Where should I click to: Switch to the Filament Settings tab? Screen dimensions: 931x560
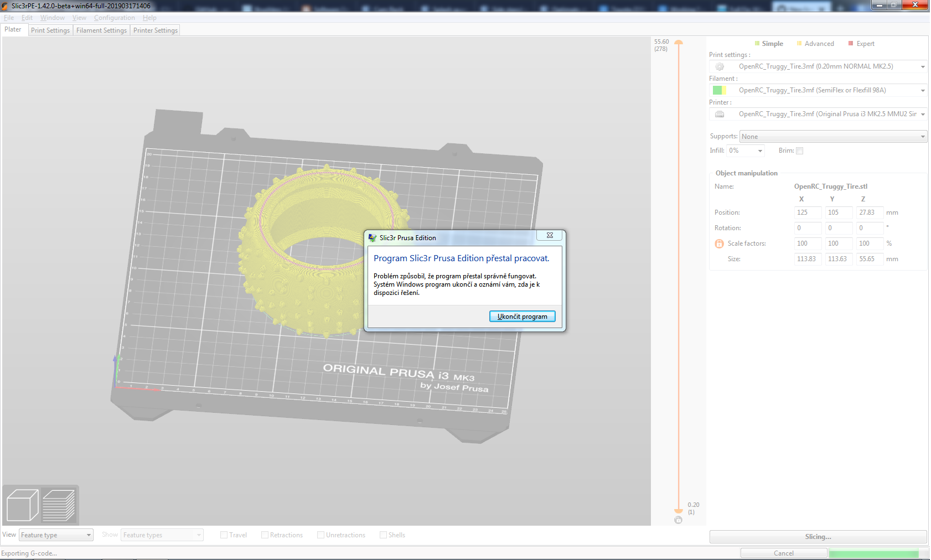[101, 30]
